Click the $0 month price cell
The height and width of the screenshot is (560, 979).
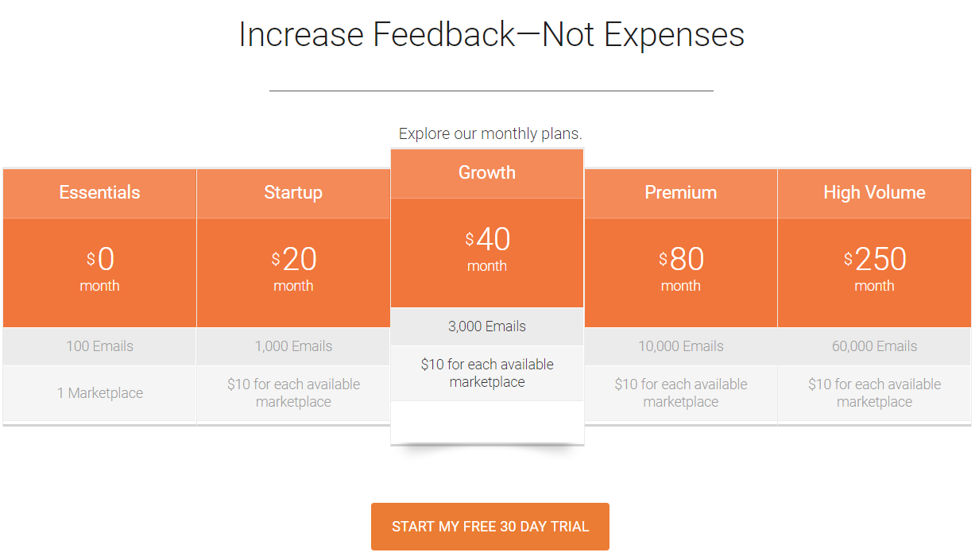coord(99,270)
